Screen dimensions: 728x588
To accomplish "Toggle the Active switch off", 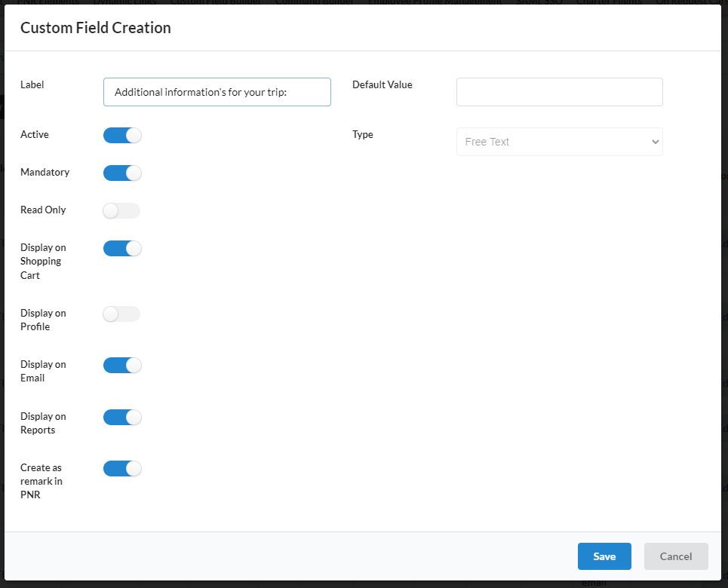I will click(122, 136).
